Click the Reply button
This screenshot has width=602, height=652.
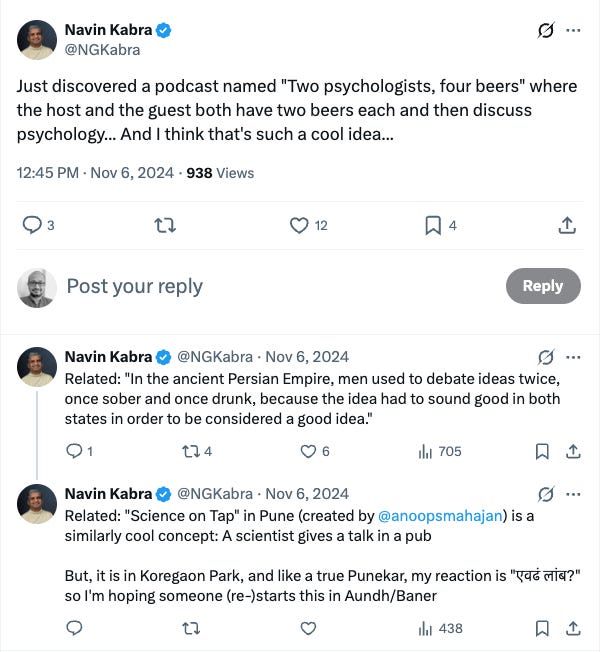pos(542,286)
